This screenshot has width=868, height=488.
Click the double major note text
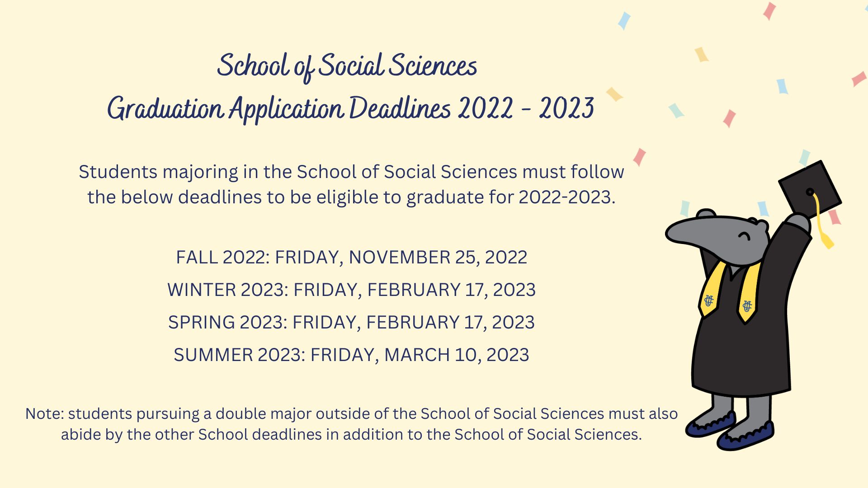tap(351, 424)
